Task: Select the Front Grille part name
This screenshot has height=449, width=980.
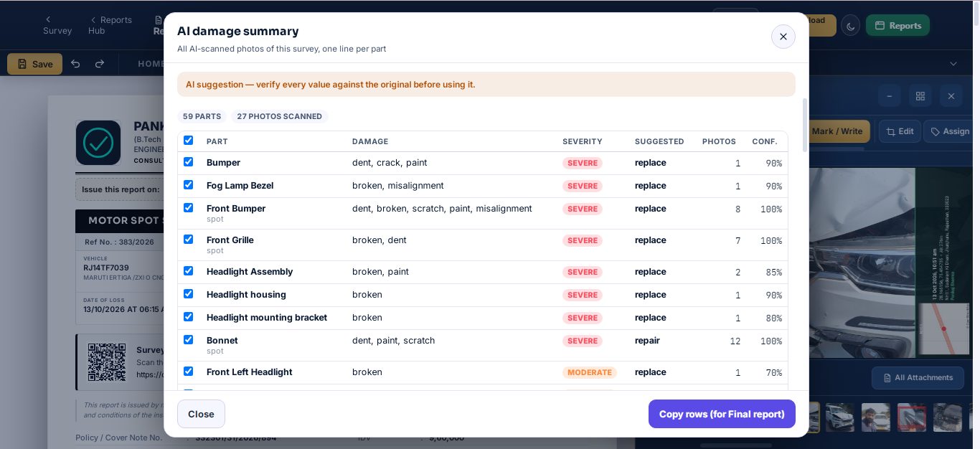Action: (x=230, y=240)
